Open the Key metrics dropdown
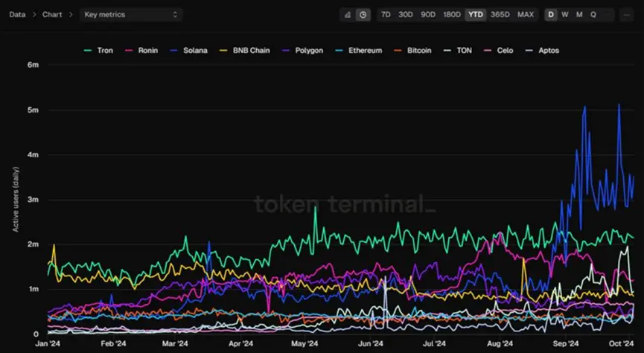Viewport: 644px width, 353px height. (x=130, y=14)
